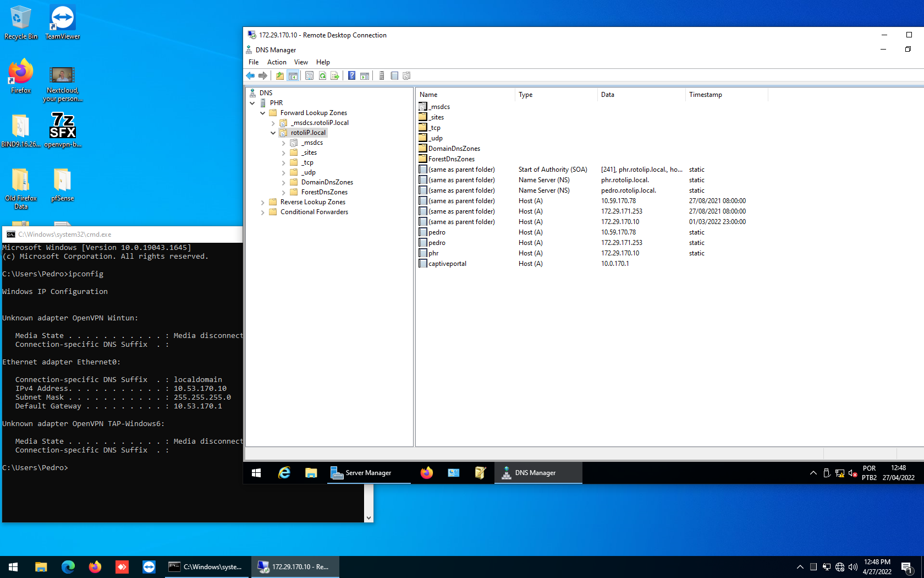Open the Properties toolbar icon
Image resolution: width=924 pixels, height=578 pixels.
click(309, 75)
